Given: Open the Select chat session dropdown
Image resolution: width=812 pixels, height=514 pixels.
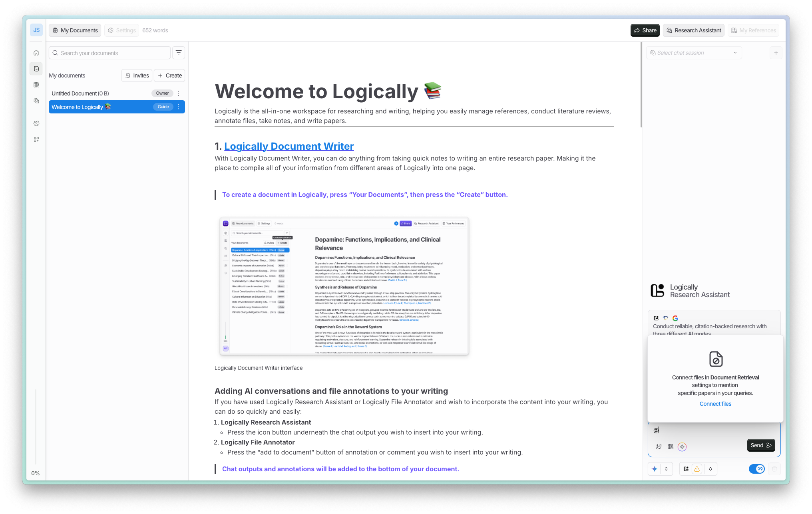Looking at the screenshot, I should [x=694, y=53].
